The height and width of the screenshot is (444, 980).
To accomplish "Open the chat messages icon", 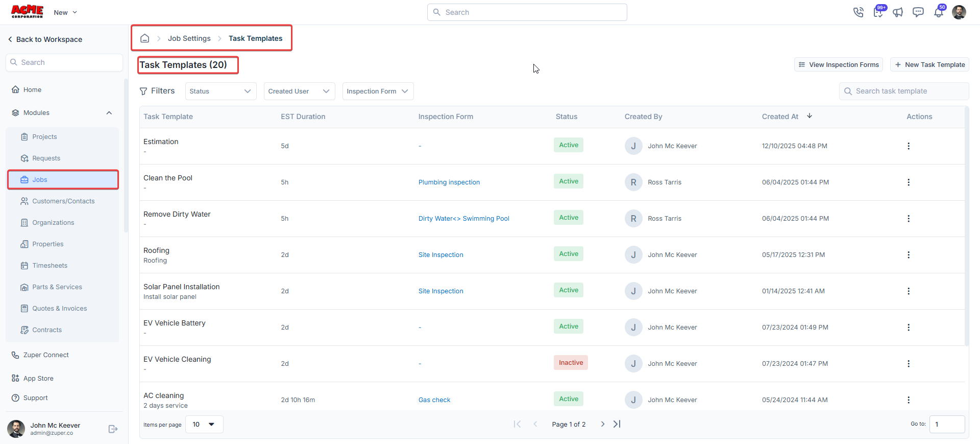I will coord(918,12).
